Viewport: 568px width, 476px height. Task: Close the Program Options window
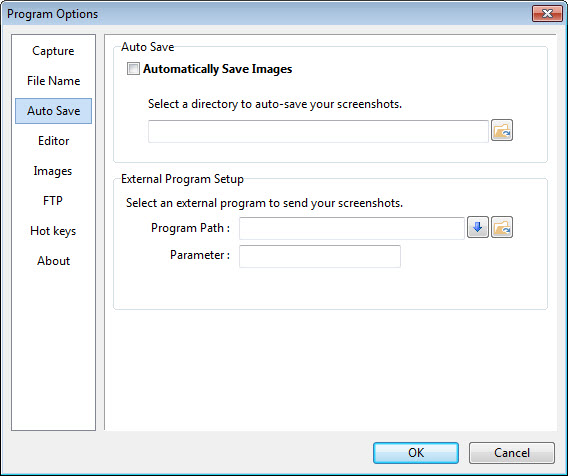tap(547, 14)
